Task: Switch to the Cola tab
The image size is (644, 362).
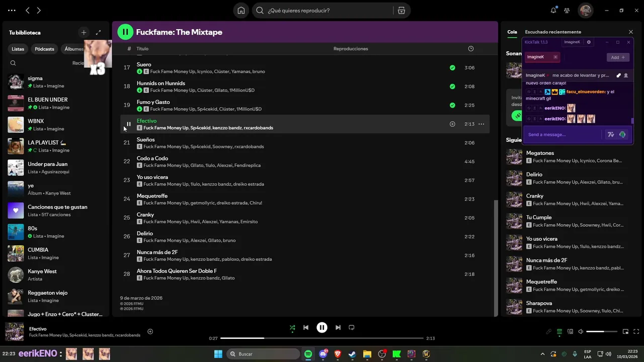Action: (512, 32)
